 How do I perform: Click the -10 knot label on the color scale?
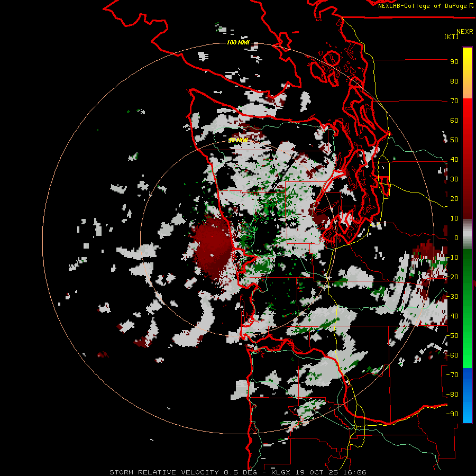coord(452,258)
